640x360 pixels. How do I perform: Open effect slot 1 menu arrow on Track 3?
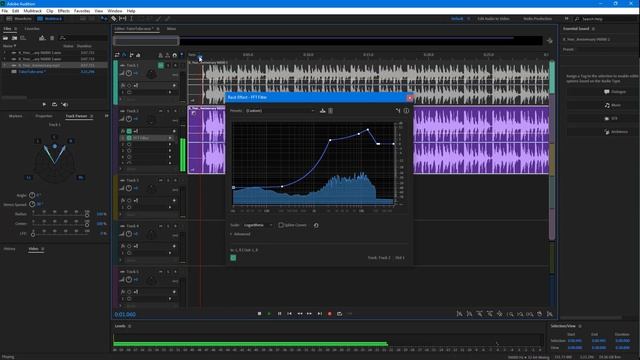point(170,207)
